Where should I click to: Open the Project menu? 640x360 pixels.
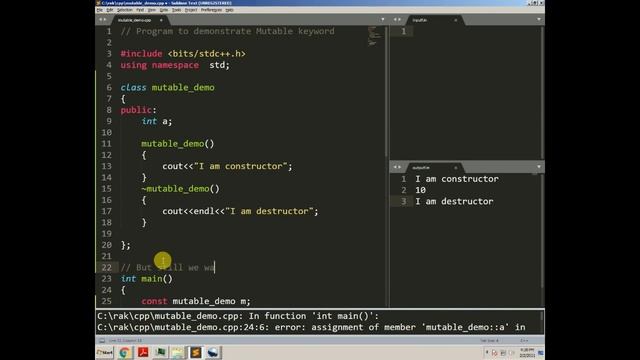191,10
